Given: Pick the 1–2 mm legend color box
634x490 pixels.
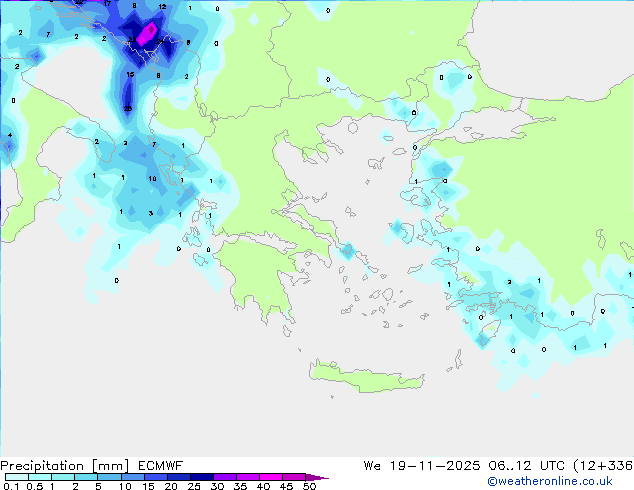Looking at the screenshot, I should point(63,477).
